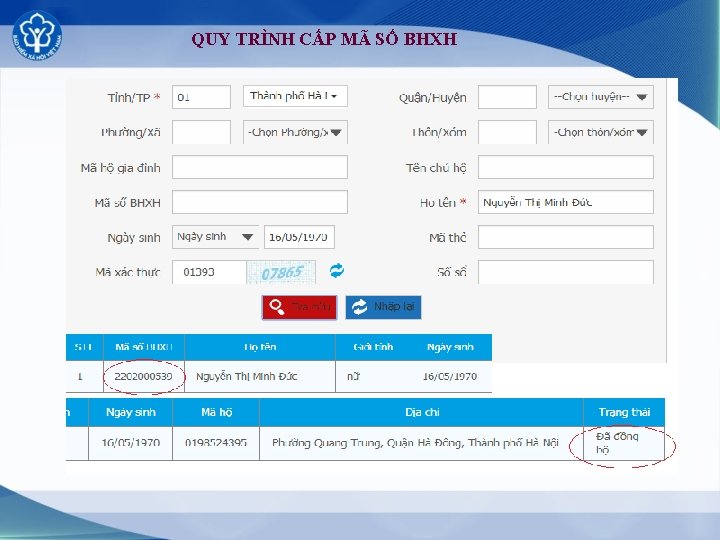The width and height of the screenshot is (720, 540).
Task: Open the Chọn Phường/Xã ward dropdown
Action: click(x=295, y=132)
